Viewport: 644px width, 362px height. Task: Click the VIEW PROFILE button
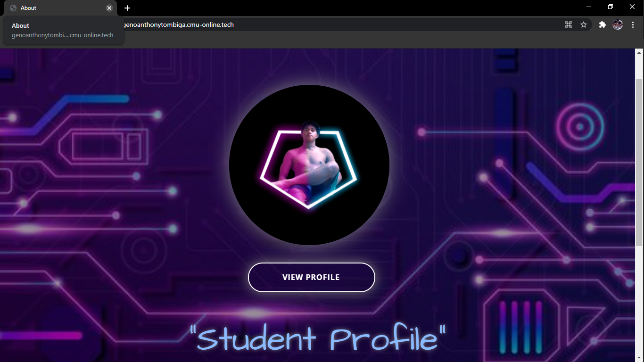click(311, 277)
